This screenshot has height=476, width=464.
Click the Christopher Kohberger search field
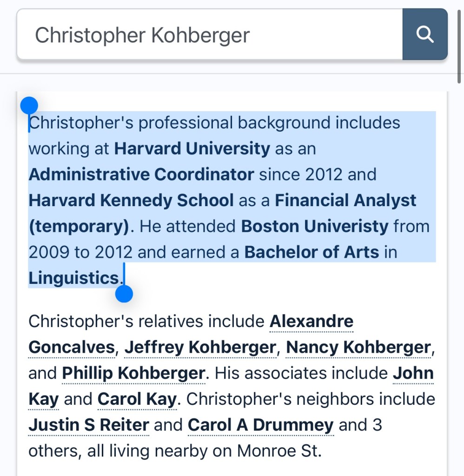(209, 34)
